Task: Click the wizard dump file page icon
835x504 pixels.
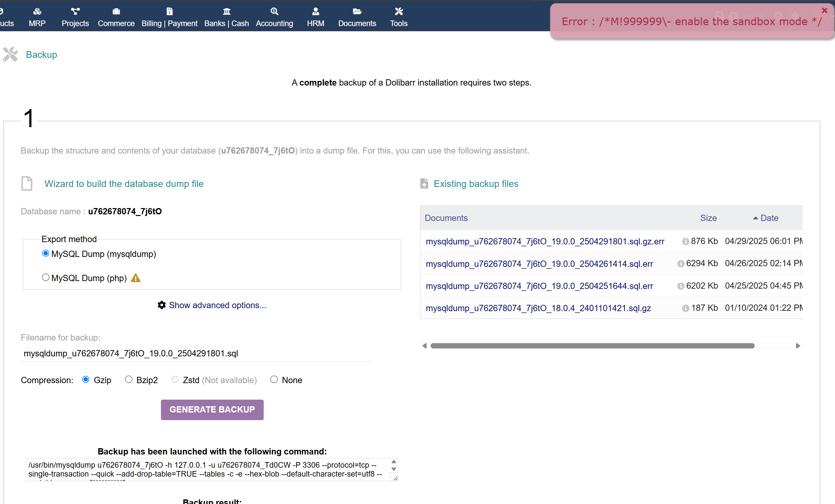Action: [27, 184]
